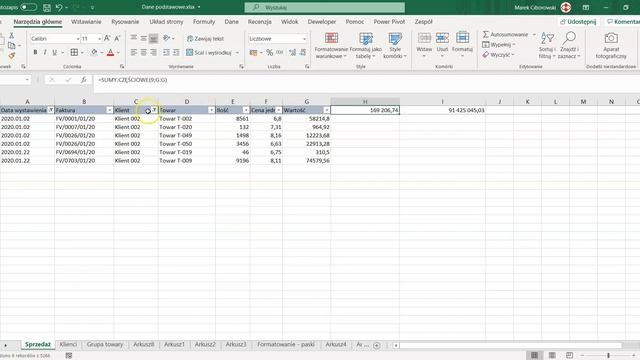Select column H header
The width and height of the screenshot is (640, 360).
click(365, 101)
